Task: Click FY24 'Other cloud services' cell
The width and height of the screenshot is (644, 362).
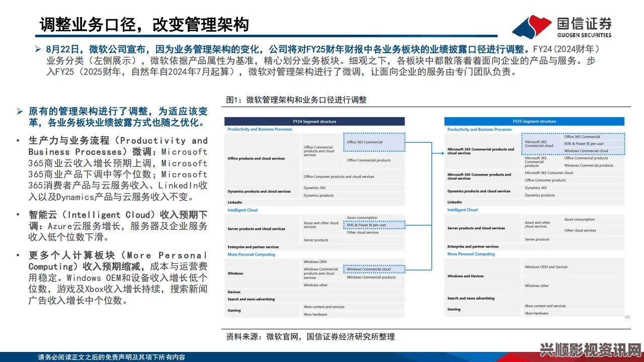Action: coord(374,232)
